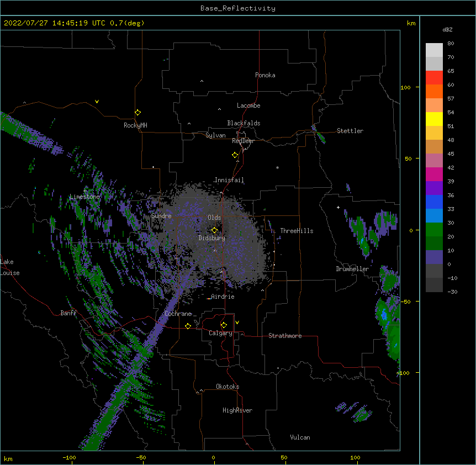The height and width of the screenshot is (465, 476).
Task: Click the Ponoka town label
Action: pyautogui.click(x=265, y=75)
